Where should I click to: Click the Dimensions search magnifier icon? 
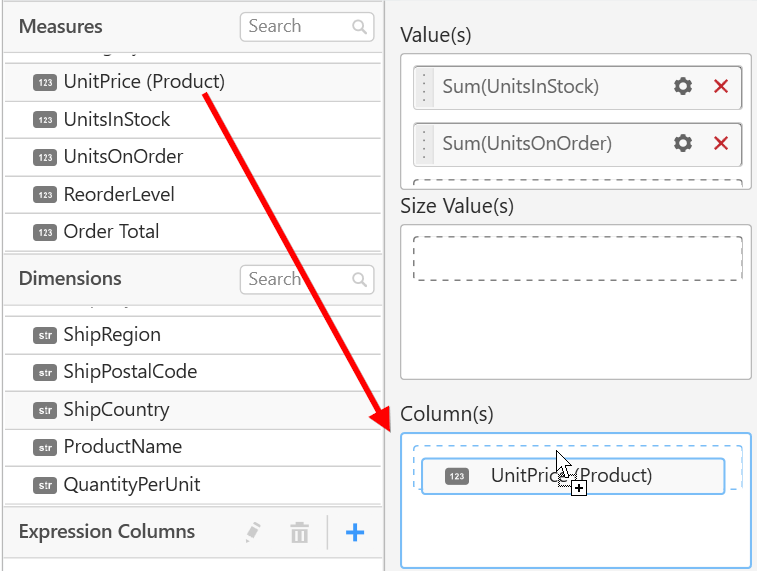[x=359, y=280]
